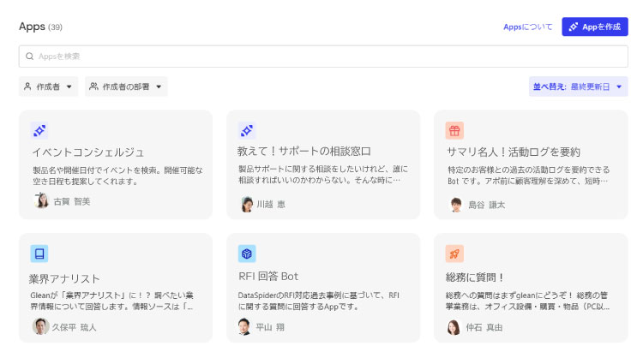
Task: Open the イベントコンシェルジュ app title
Action: 87,152
